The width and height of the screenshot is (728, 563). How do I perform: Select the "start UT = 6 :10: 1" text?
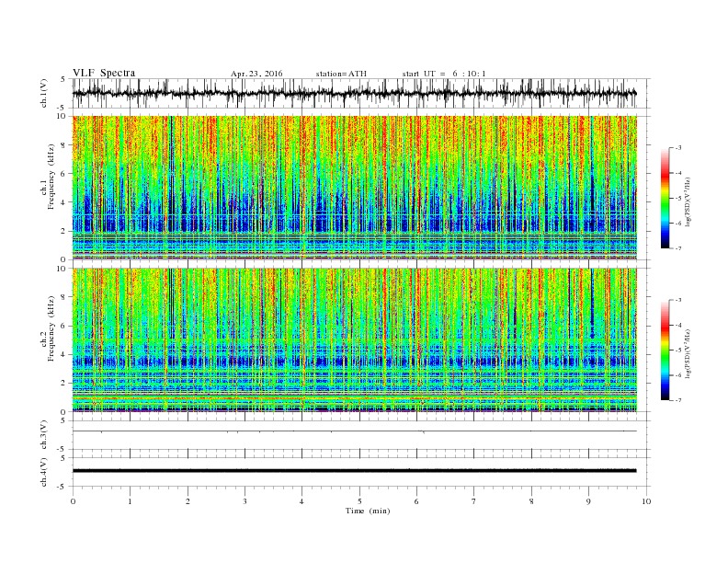tap(444, 74)
